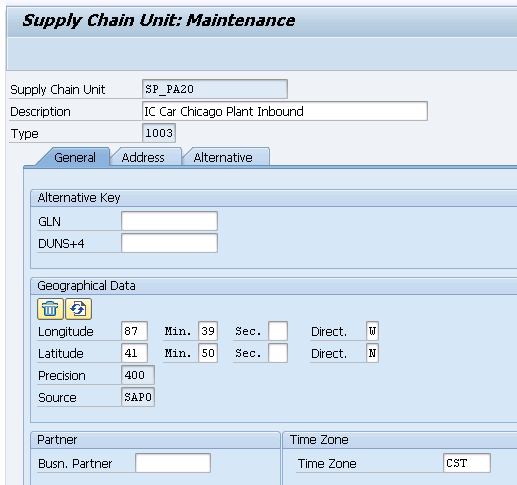Click the refresh geographical data icon
The height and width of the screenshot is (485, 517).
click(78, 309)
